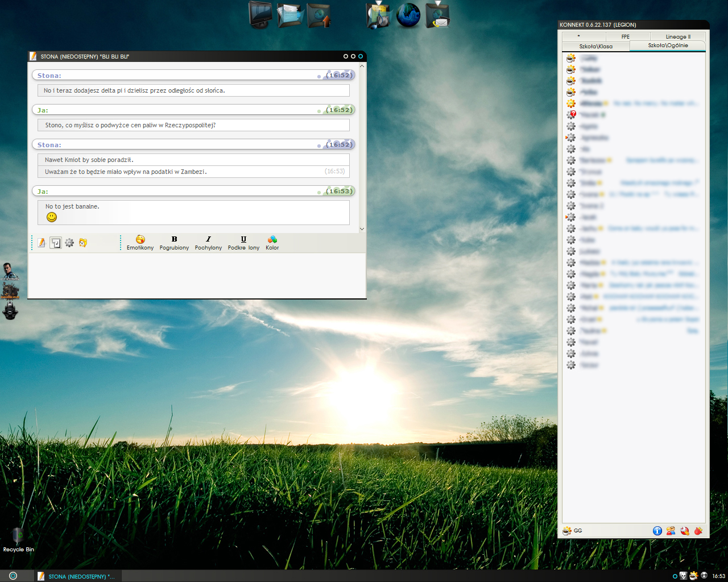Screen dimensions: 728x582
Task: Click the cyan circle tray icon
Action: [x=675, y=576]
